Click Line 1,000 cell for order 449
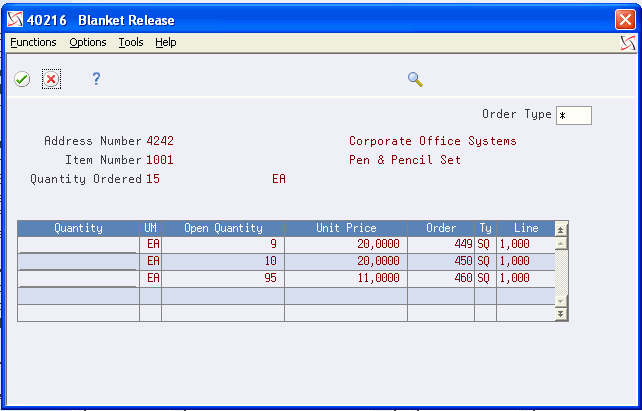 [x=526, y=244]
